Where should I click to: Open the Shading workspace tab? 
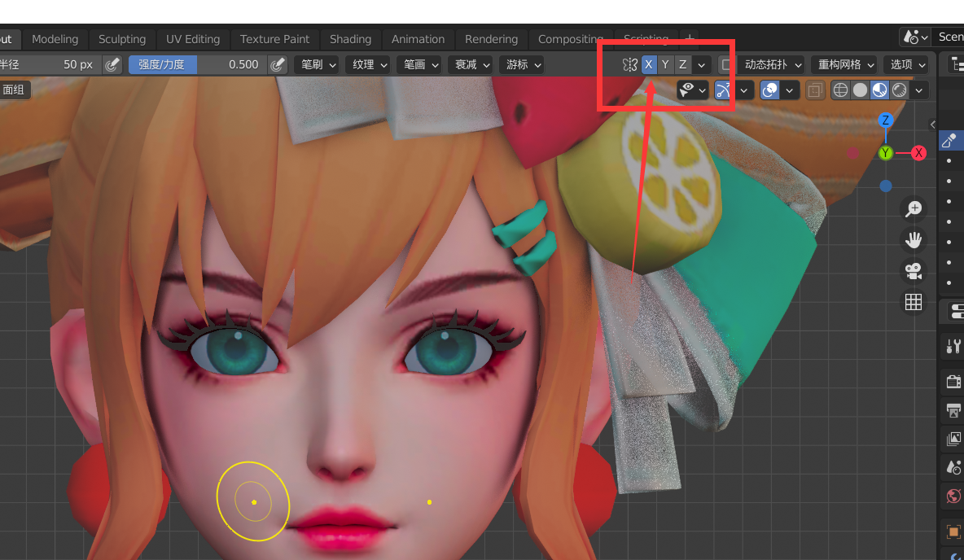click(350, 39)
